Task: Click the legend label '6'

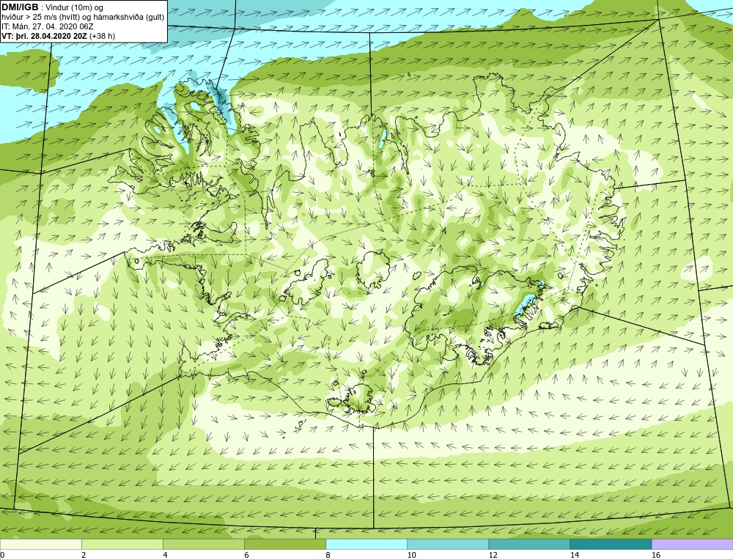Action: tap(246, 555)
